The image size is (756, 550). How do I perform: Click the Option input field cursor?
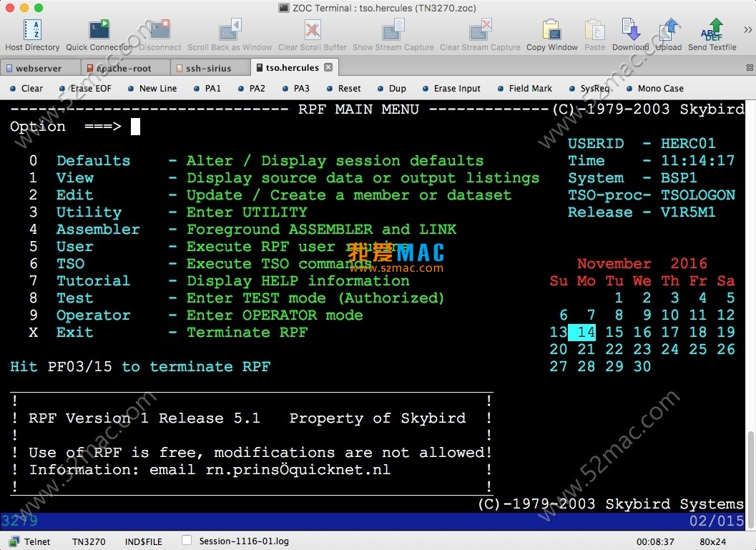[135, 127]
